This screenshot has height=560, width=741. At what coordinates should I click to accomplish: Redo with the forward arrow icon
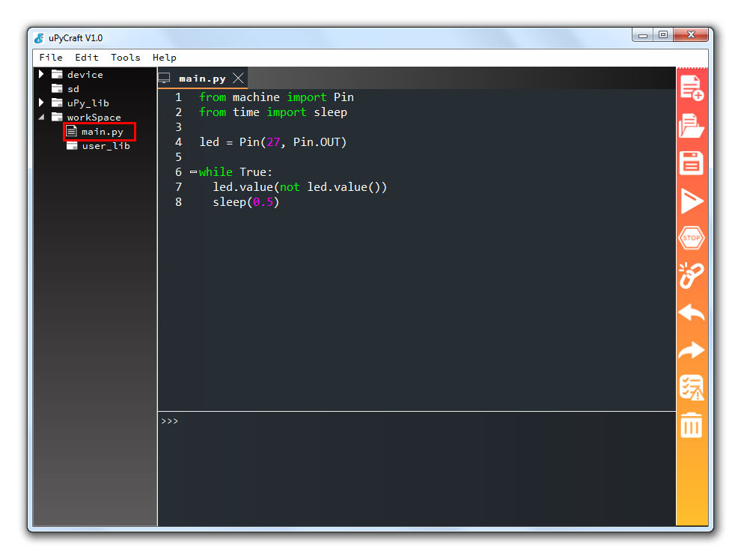tap(692, 350)
